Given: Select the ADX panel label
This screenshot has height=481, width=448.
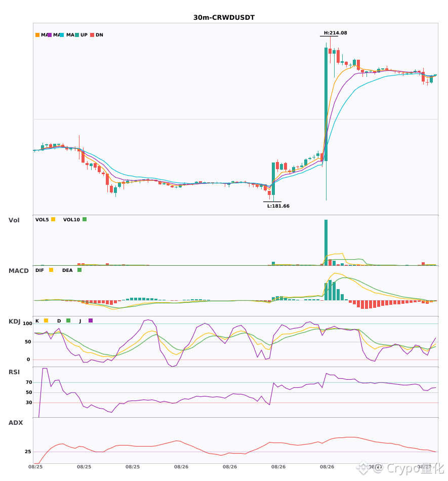Looking at the screenshot, I should point(16,423).
